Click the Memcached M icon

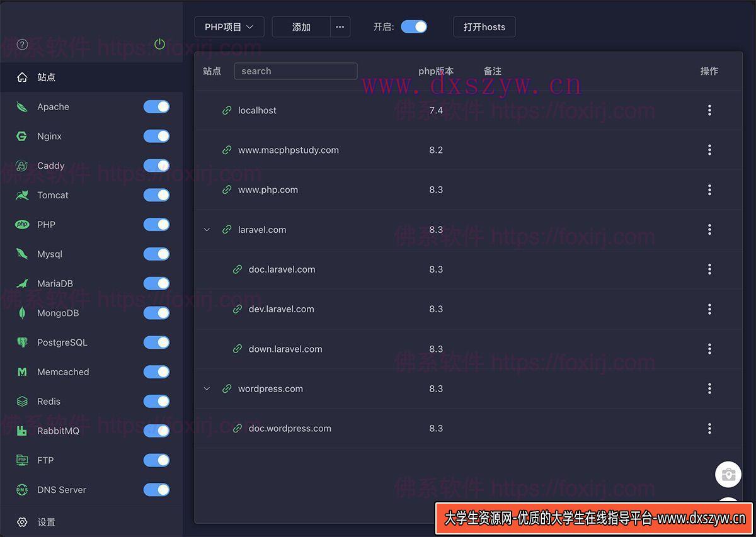[x=22, y=372]
